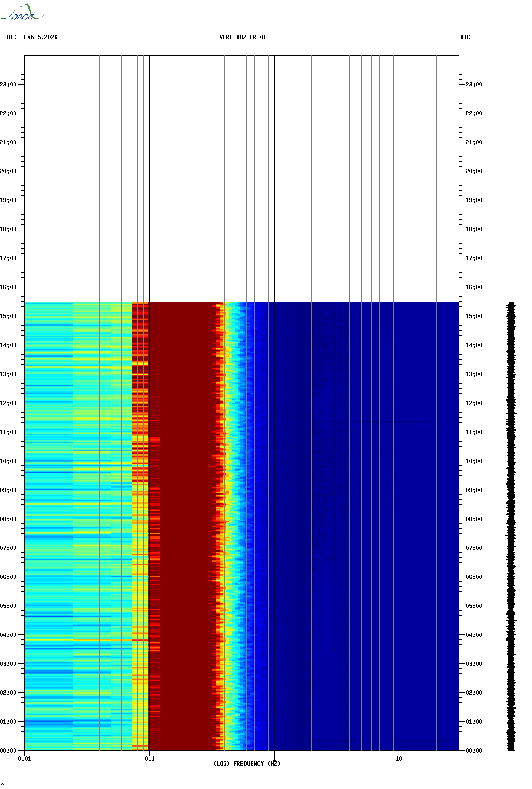Click 01:00 on the left time axis
The height and width of the screenshot is (789, 532).
tap(8, 722)
